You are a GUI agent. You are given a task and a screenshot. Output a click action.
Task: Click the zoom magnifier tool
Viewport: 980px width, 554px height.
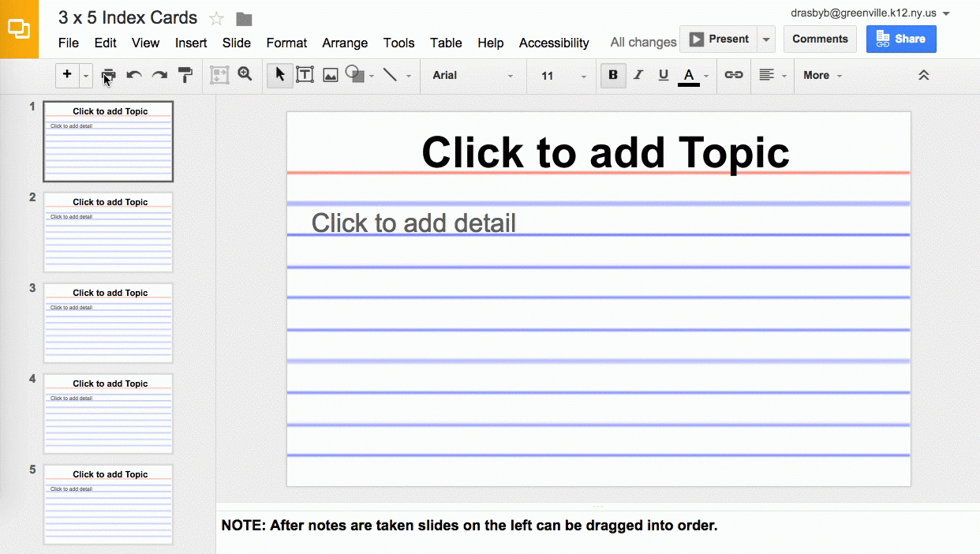coord(245,75)
